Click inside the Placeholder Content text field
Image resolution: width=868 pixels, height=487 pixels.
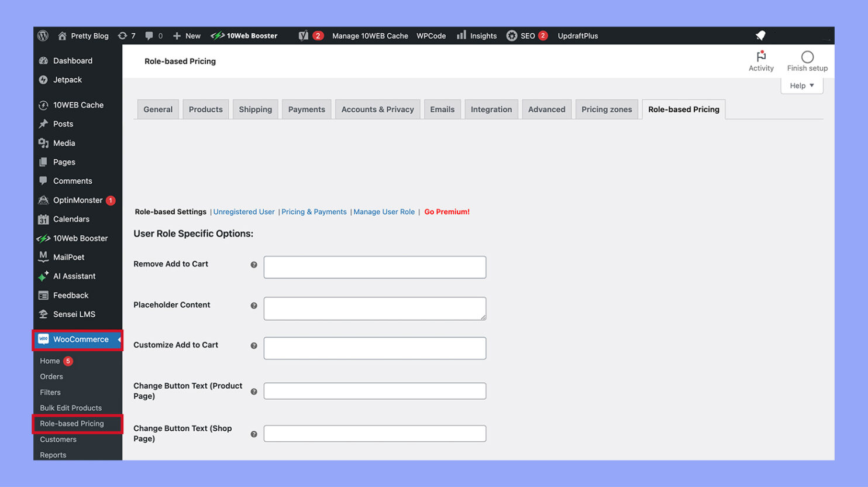coord(374,308)
